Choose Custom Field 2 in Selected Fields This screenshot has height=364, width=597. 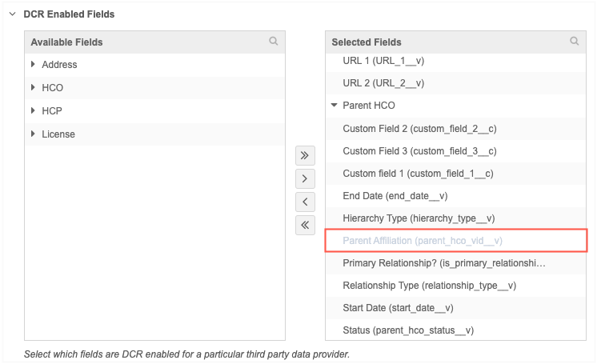pos(419,129)
